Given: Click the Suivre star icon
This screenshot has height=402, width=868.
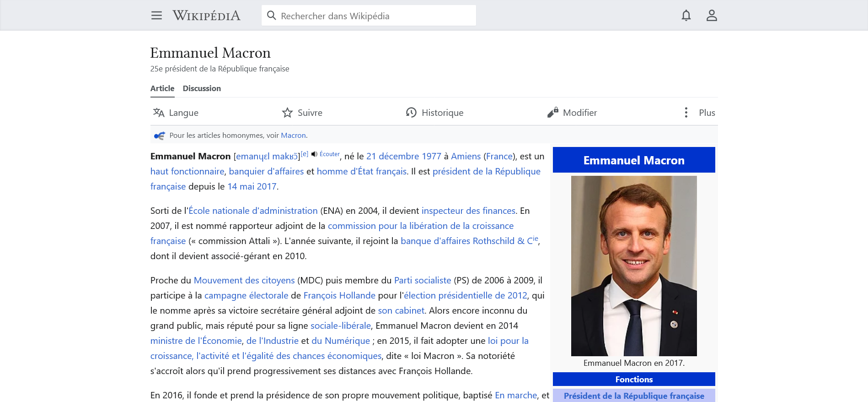Looking at the screenshot, I should [287, 113].
